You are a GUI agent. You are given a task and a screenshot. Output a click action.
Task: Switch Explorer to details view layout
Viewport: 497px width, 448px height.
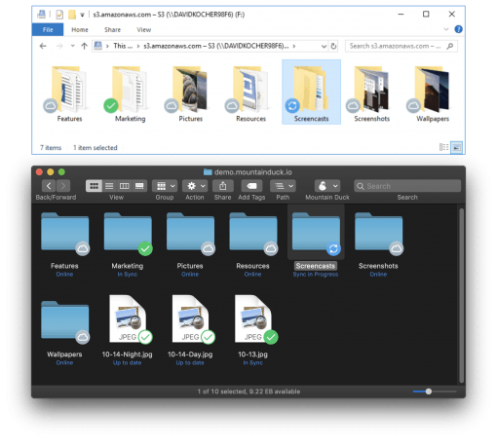(x=443, y=147)
